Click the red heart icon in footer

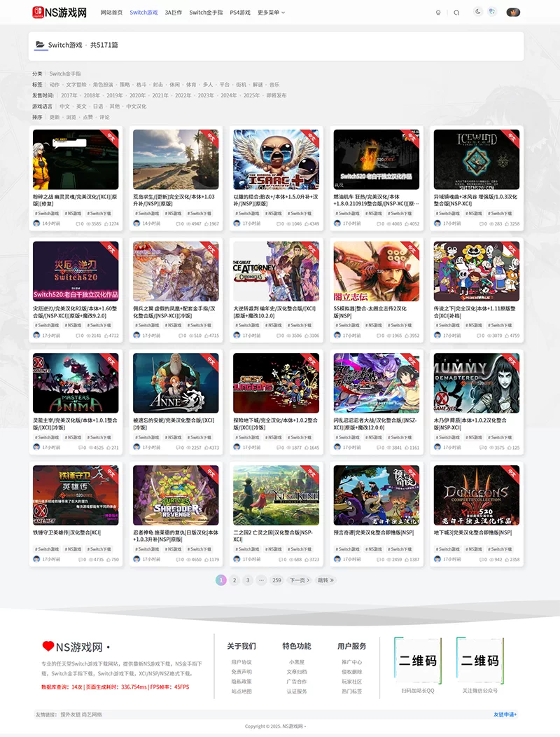click(x=48, y=647)
